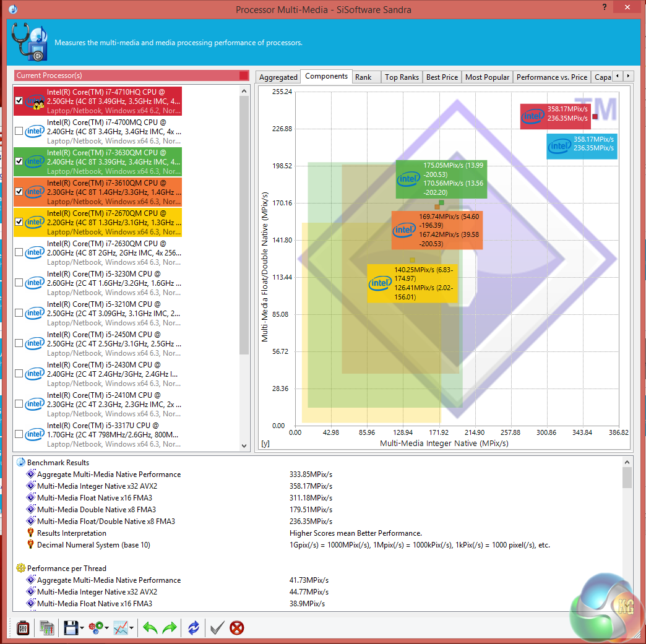Click Intel logo in the blue chart label
646x644 pixels.
pos(559,145)
